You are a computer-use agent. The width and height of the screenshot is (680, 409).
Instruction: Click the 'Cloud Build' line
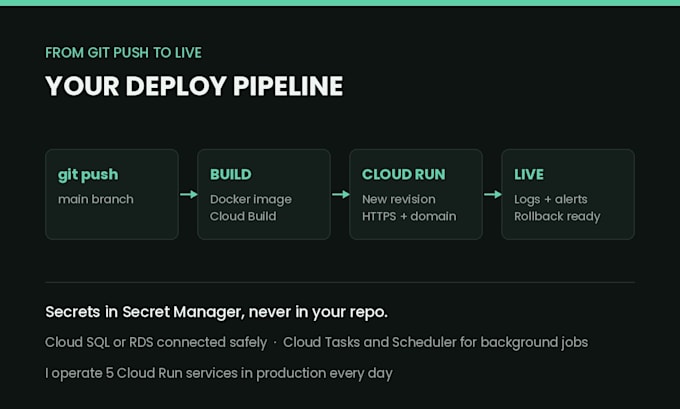tap(243, 216)
